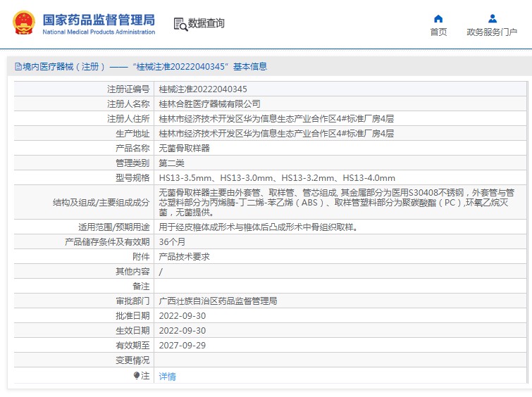Click the 备注 label
The width and height of the screenshot is (532, 397).
point(141,286)
